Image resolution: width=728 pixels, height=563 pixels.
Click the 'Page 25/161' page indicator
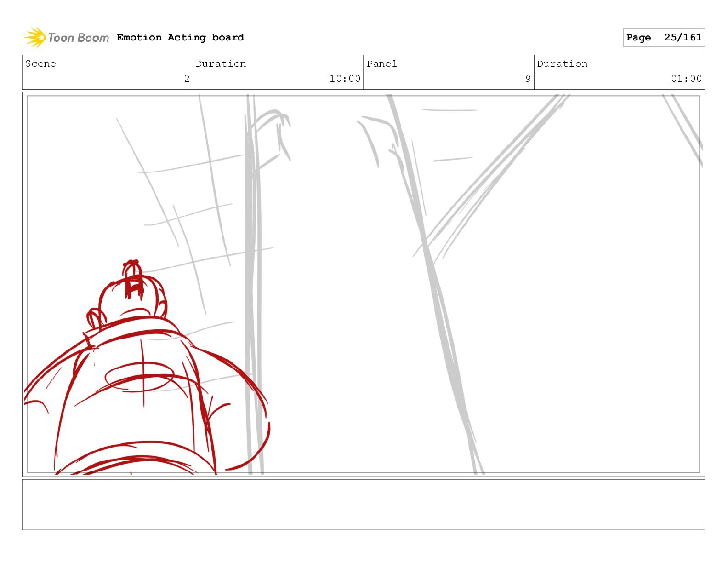(x=663, y=37)
